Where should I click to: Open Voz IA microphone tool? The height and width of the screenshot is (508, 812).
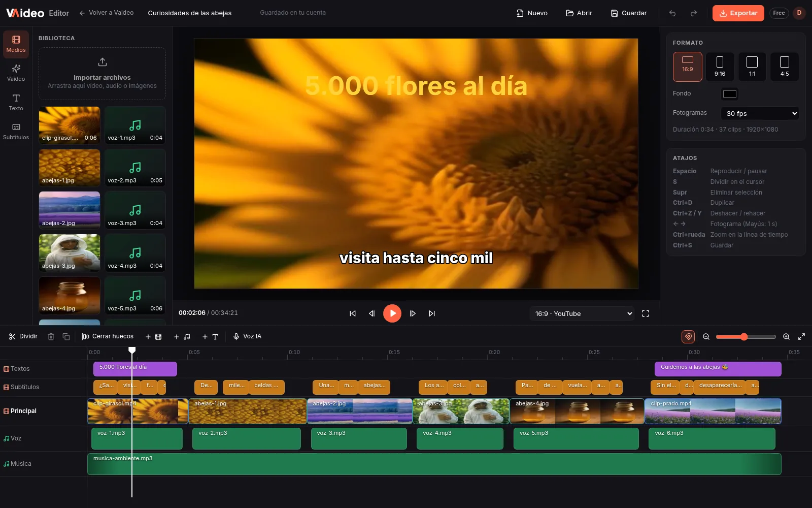coord(247,336)
